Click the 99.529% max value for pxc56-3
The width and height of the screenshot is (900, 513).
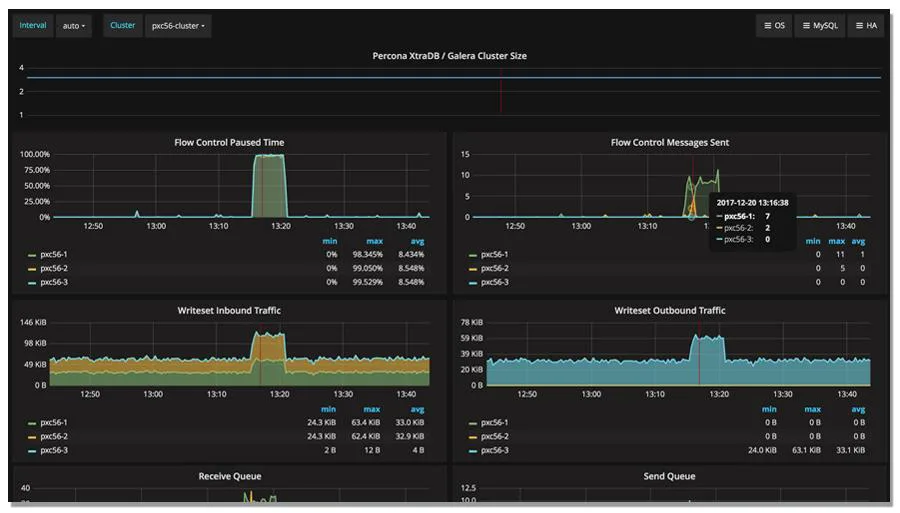367,282
